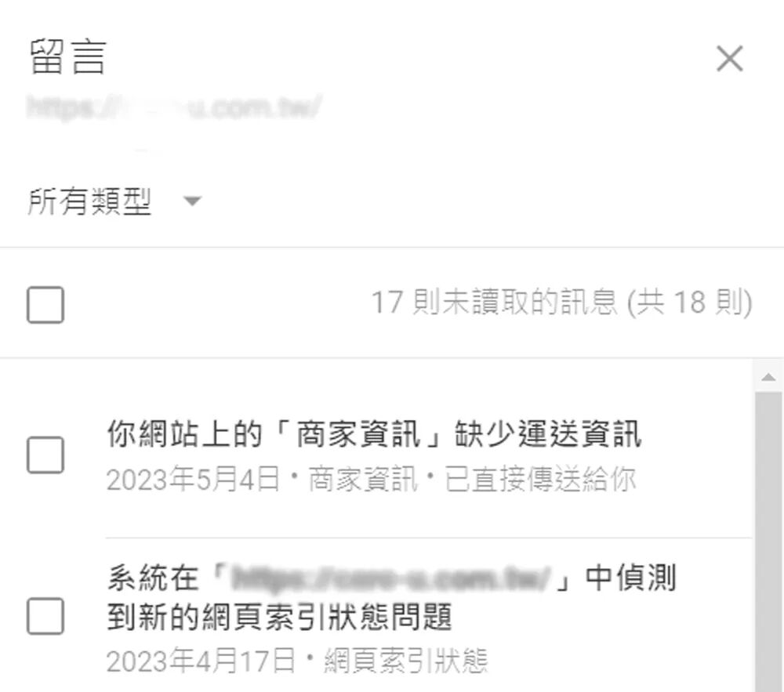Viewport: 784px width, 692px height.
Task: Click the grey 商家資訊 category label
Action: click(363, 479)
